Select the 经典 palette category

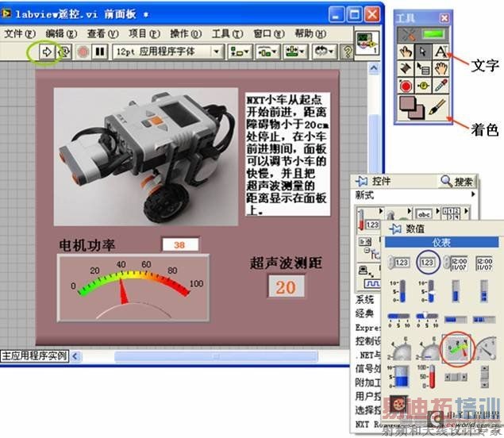click(365, 313)
